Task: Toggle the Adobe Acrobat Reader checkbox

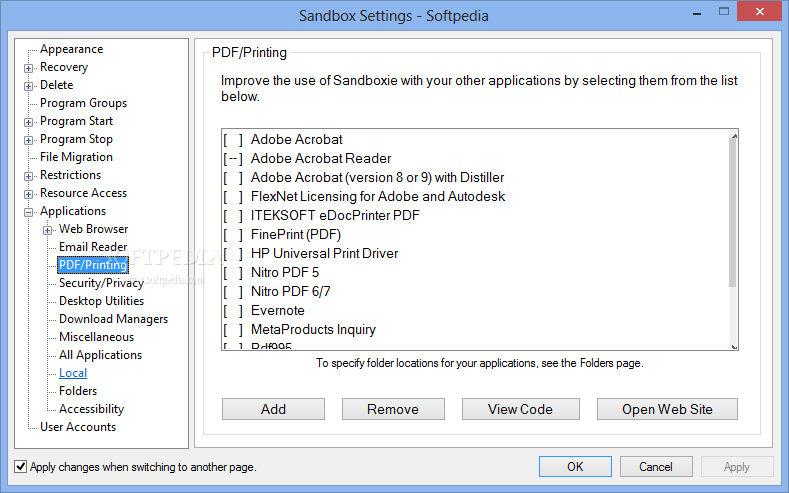Action: [233, 158]
